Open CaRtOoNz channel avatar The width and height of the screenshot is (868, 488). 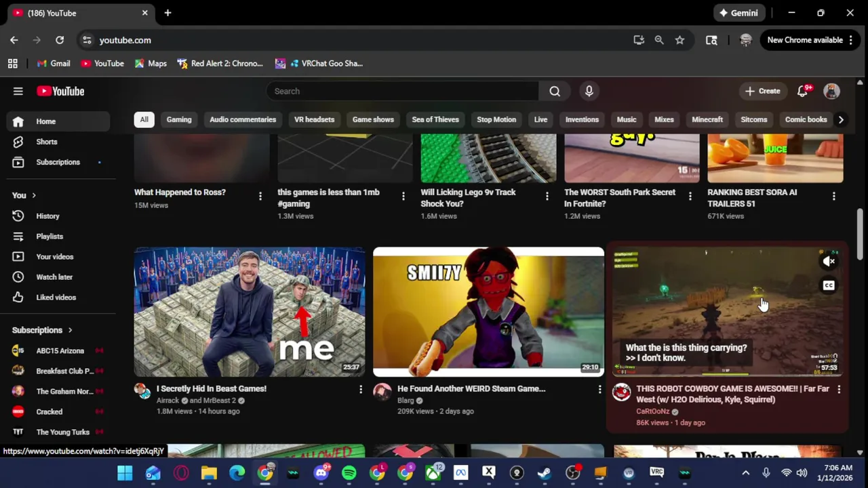click(x=621, y=392)
